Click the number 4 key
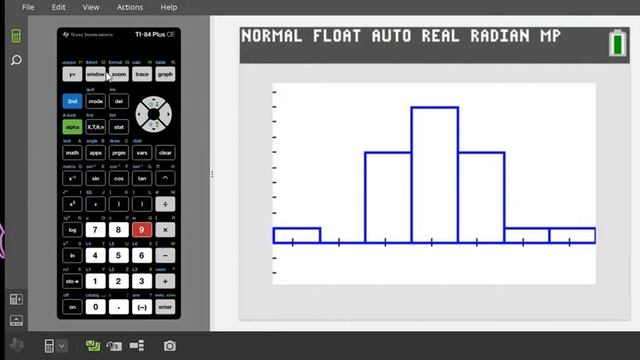Screen dimensions: 640x360 pyautogui.click(x=96, y=256)
